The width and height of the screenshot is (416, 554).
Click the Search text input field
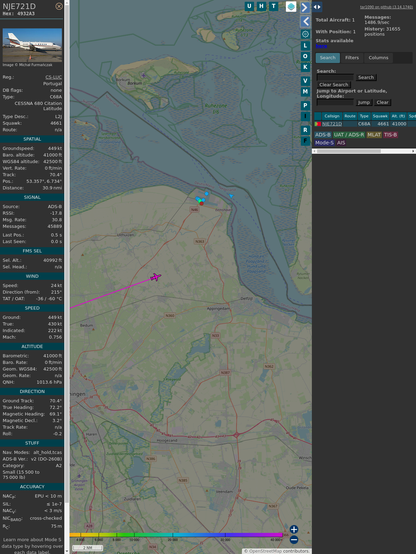coord(335,77)
